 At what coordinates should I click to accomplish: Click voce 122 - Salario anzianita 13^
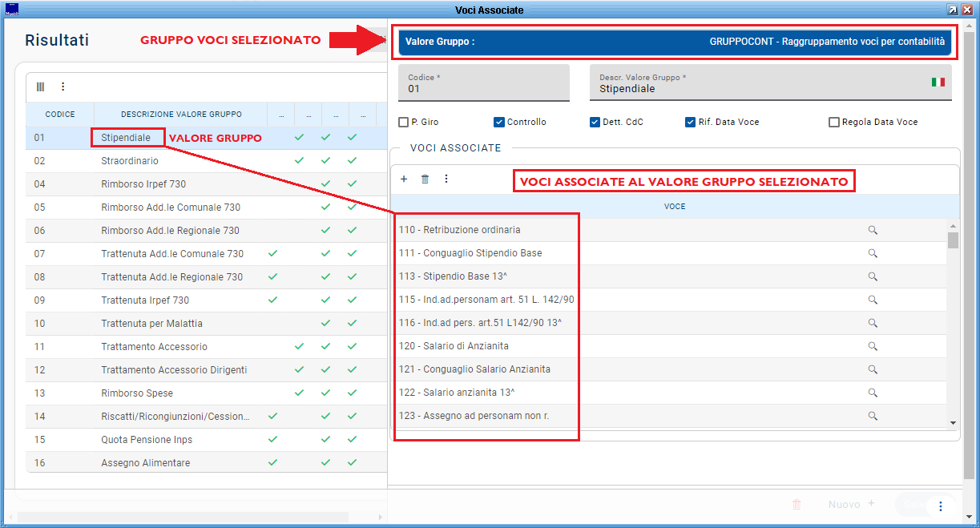click(457, 393)
